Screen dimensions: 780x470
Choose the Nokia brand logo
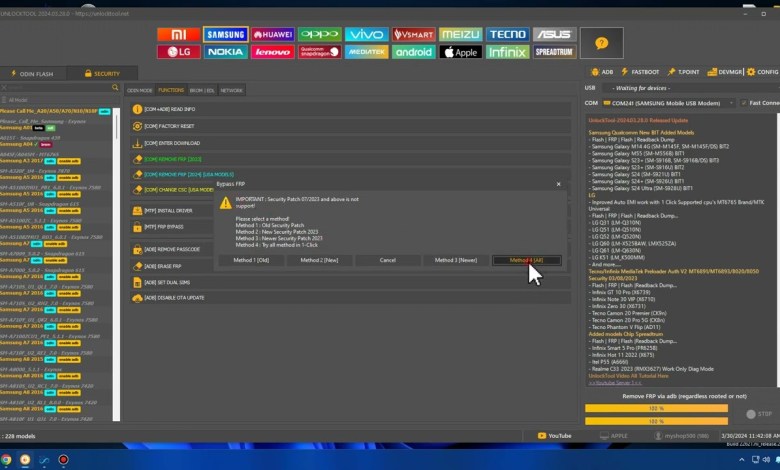(226, 52)
